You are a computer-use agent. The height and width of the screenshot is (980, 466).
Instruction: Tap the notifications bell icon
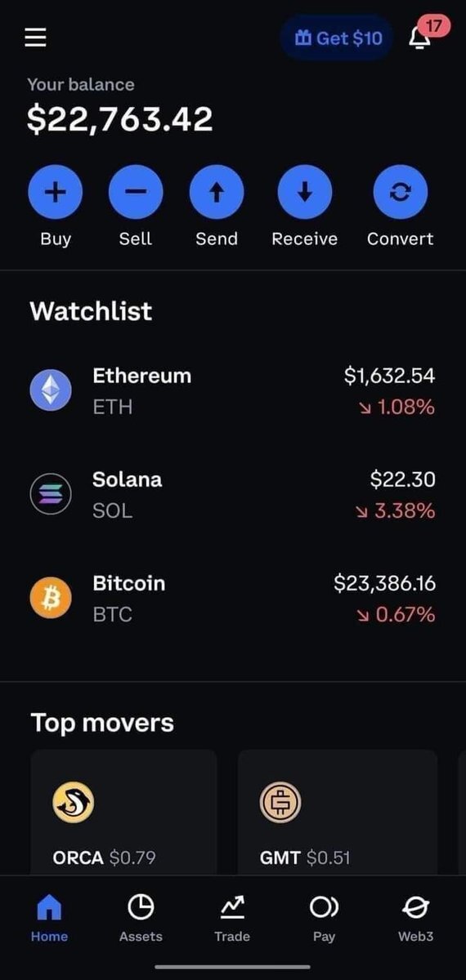coord(420,38)
